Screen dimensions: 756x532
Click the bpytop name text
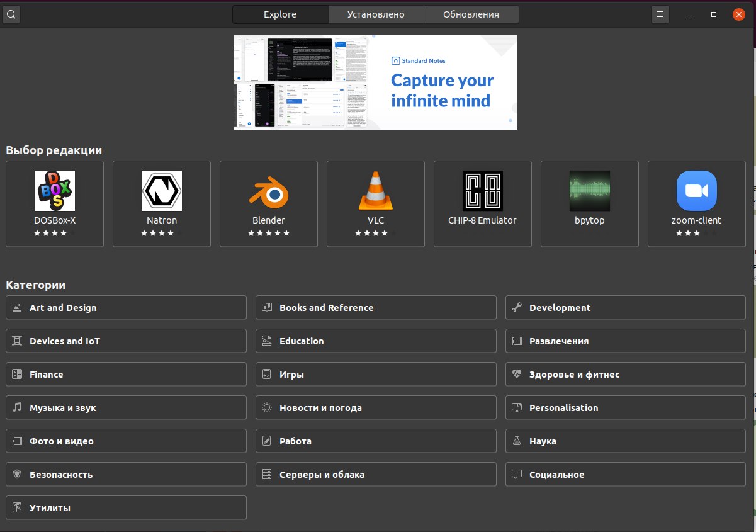click(x=590, y=220)
